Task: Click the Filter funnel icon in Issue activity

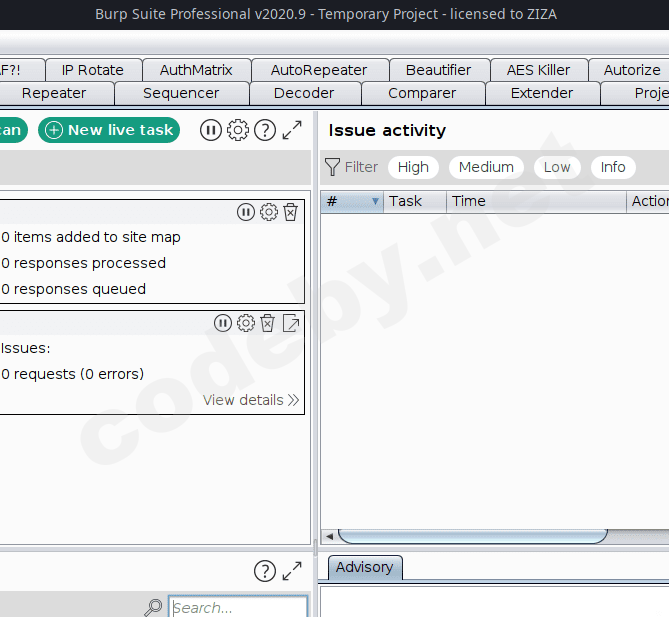Action: (332, 167)
